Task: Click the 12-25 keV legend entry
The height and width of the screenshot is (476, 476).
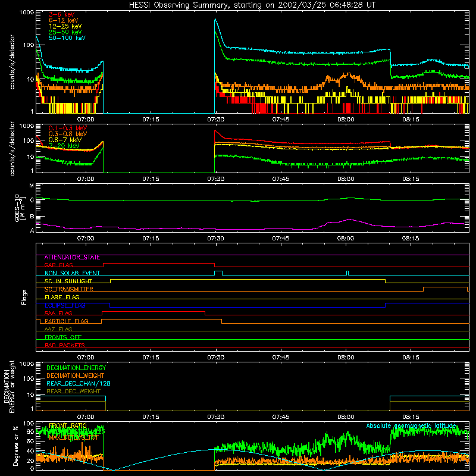Action: point(65,26)
